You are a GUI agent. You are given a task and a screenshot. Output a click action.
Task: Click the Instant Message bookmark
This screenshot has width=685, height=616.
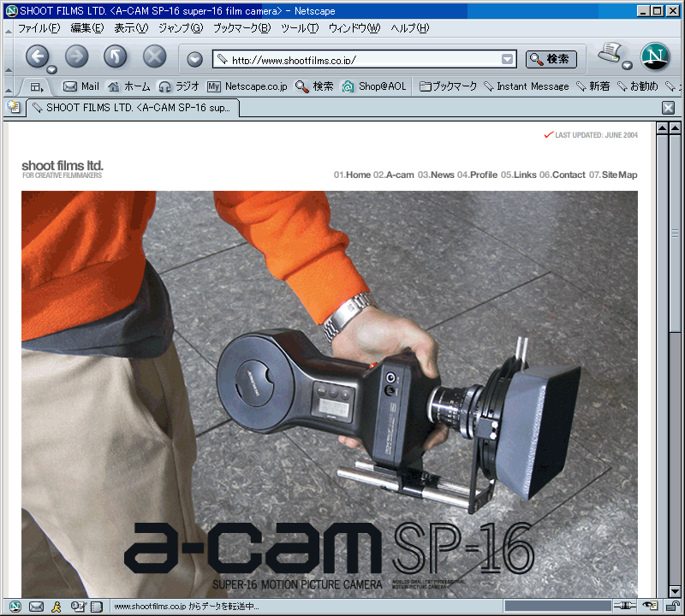coord(527,86)
